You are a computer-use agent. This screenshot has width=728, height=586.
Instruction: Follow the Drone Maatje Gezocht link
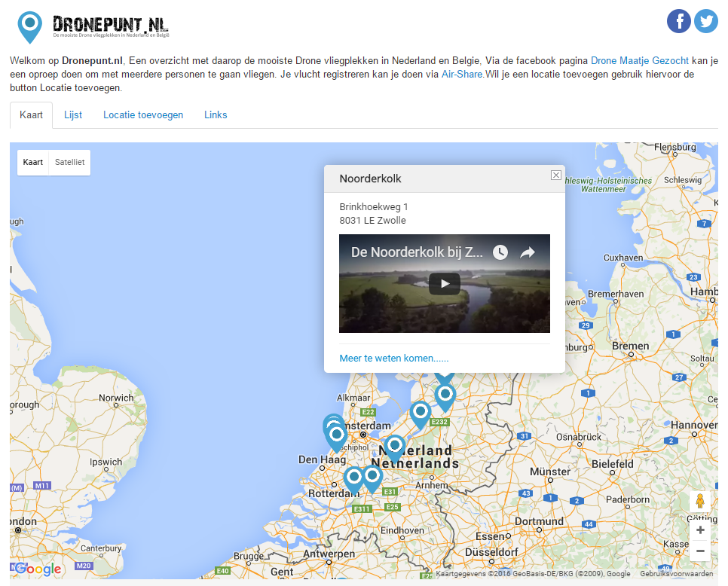coord(639,61)
